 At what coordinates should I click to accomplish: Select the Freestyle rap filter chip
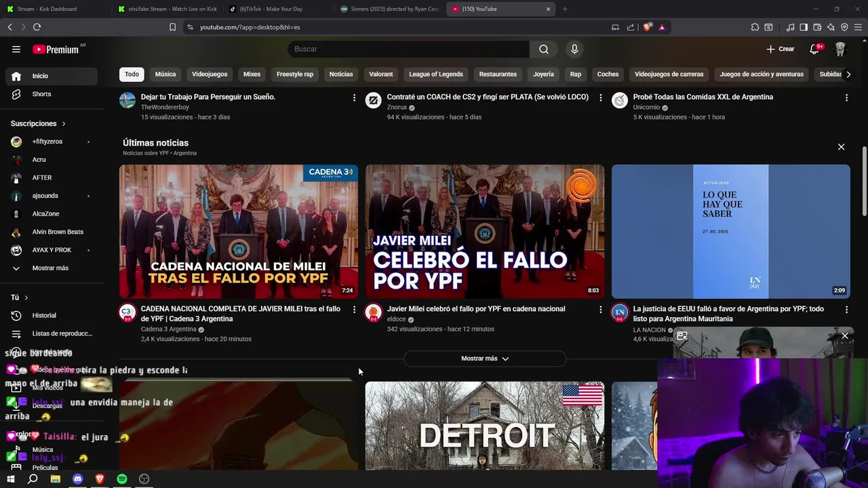(x=295, y=74)
